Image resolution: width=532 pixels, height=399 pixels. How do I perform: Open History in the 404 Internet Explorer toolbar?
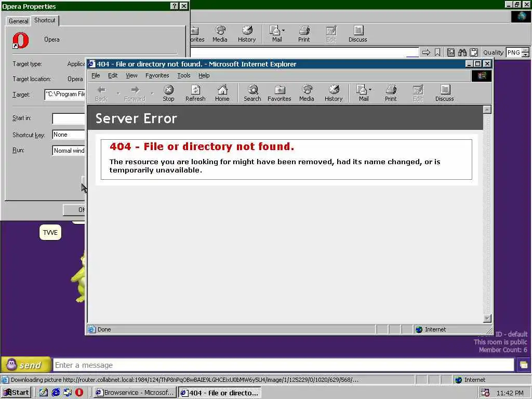(334, 93)
